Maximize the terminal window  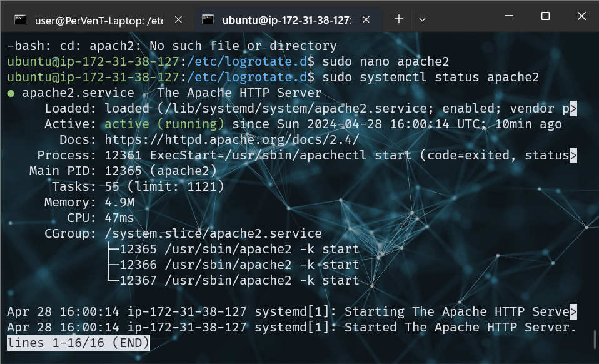click(545, 16)
